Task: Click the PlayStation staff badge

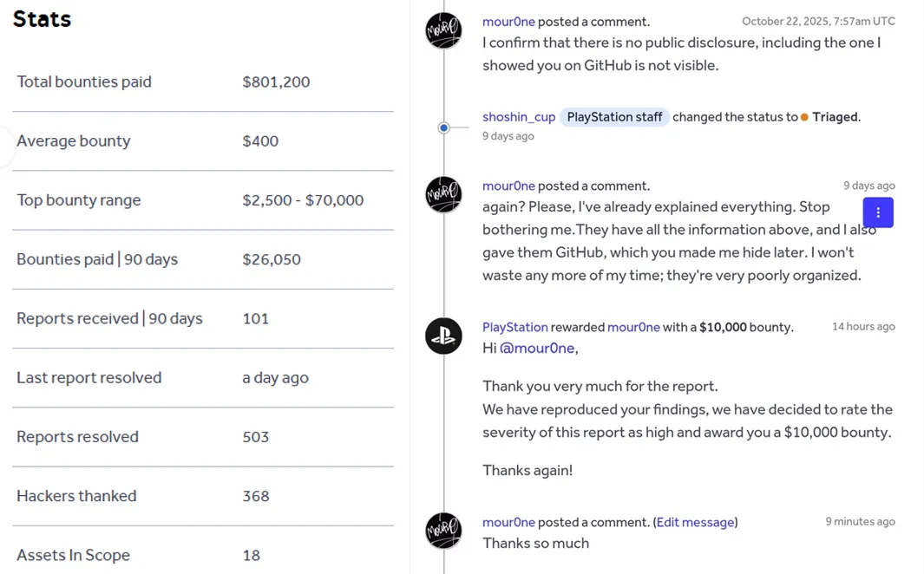Action: [614, 117]
